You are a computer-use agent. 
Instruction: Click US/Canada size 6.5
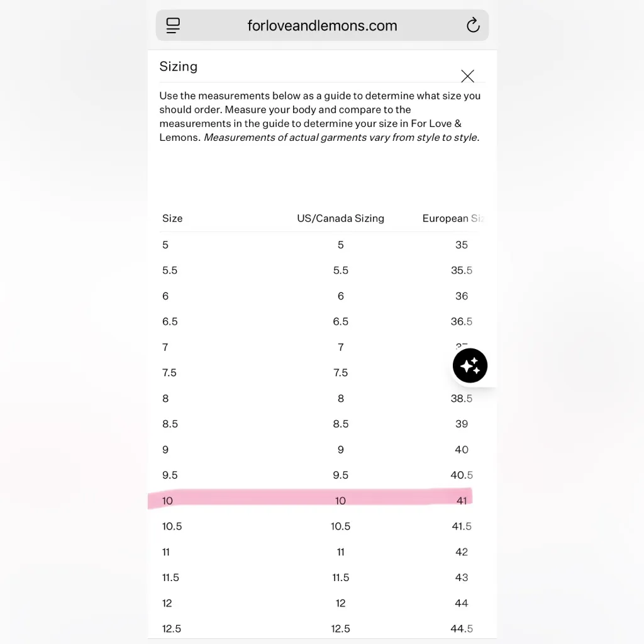click(x=340, y=321)
